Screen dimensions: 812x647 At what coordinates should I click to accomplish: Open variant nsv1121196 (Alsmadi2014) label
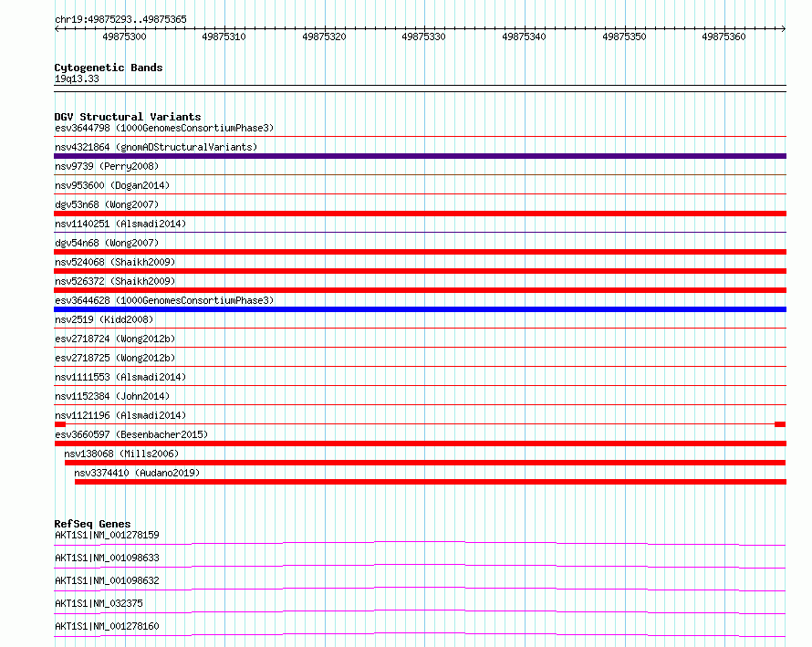click(120, 415)
